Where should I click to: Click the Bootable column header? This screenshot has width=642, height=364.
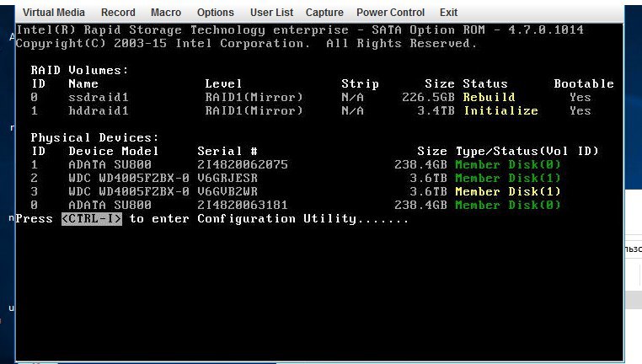[x=584, y=84]
